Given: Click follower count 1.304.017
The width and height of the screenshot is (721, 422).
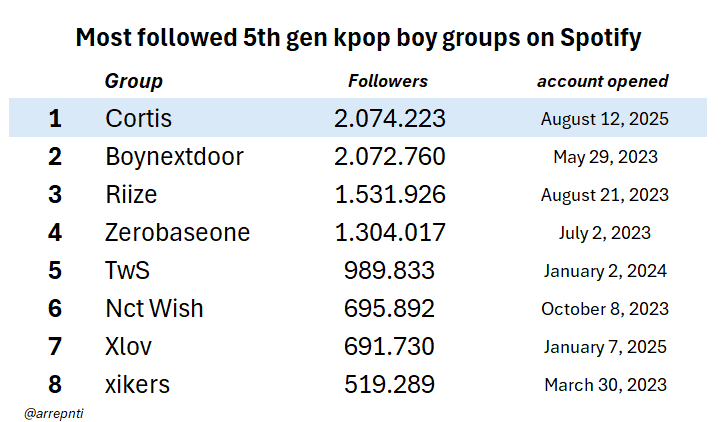Looking at the screenshot, I should pos(389,233).
